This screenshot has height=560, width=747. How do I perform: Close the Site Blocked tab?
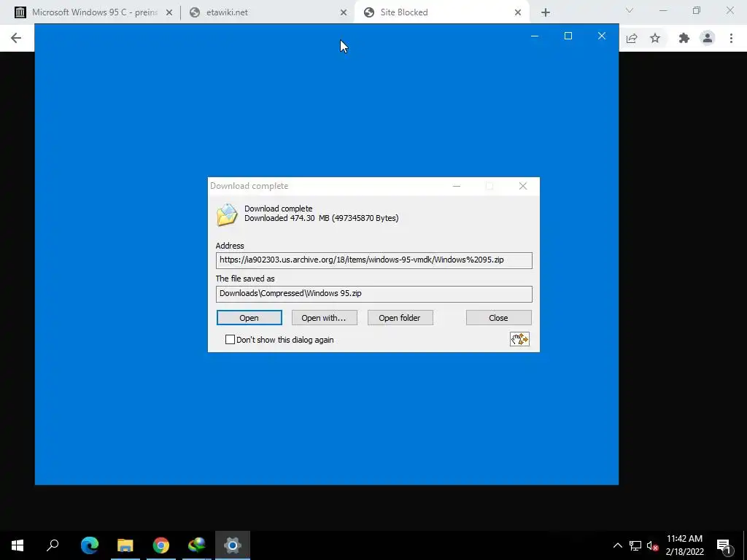pyautogui.click(x=518, y=12)
